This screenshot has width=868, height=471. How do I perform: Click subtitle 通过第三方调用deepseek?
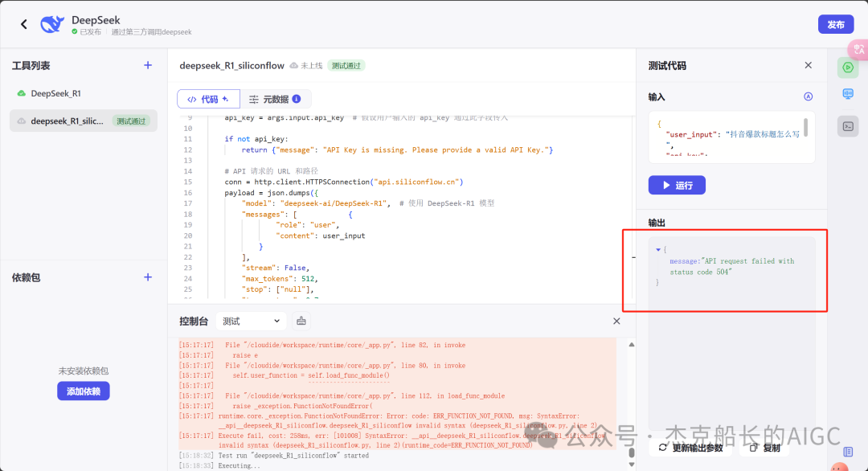(151, 32)
